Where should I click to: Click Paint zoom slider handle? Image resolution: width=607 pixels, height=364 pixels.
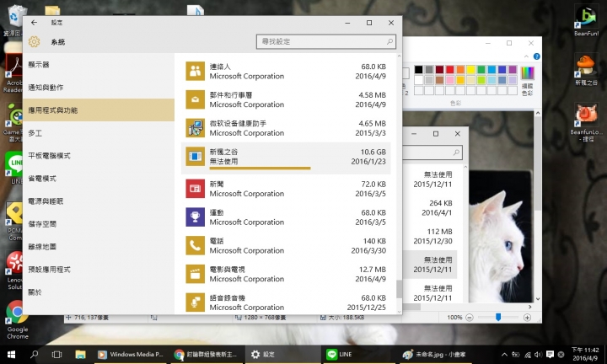click(x=498, y=317)
